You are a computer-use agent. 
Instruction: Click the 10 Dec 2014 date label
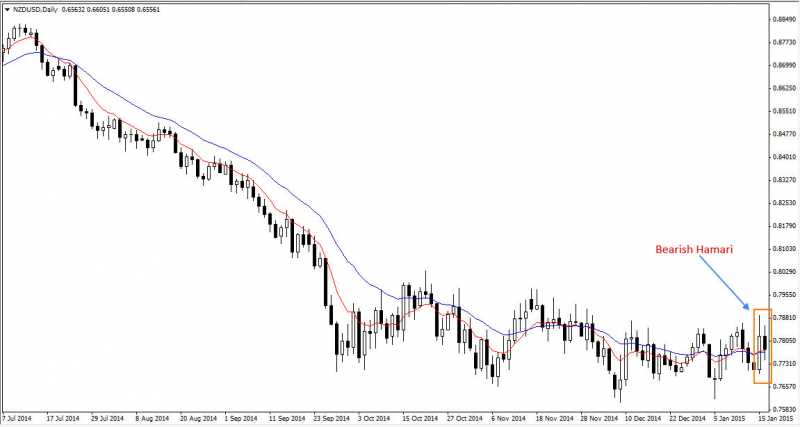pos(640,418)
